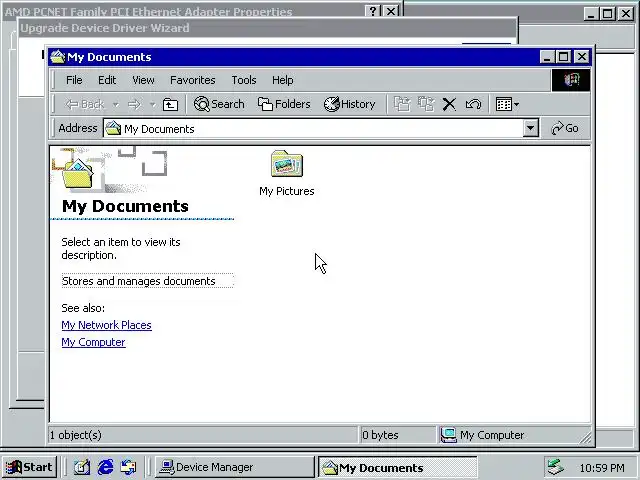Click the My Documents folder banner icon
The height and width of the screenshot is (480, 640).
tap(78, 175)
